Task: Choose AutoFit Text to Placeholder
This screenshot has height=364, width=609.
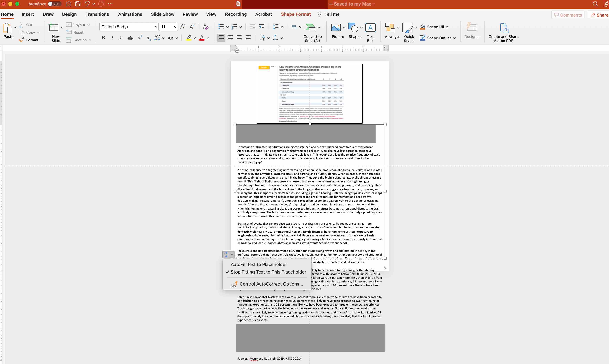Action: (x=259, y=264)
